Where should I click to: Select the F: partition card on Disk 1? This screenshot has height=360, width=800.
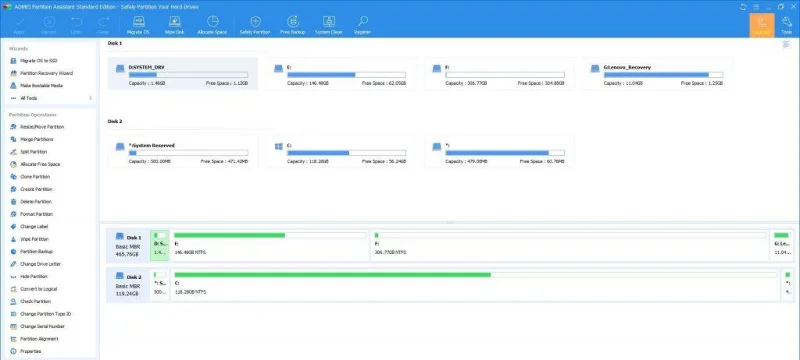[x=499, y=73]
